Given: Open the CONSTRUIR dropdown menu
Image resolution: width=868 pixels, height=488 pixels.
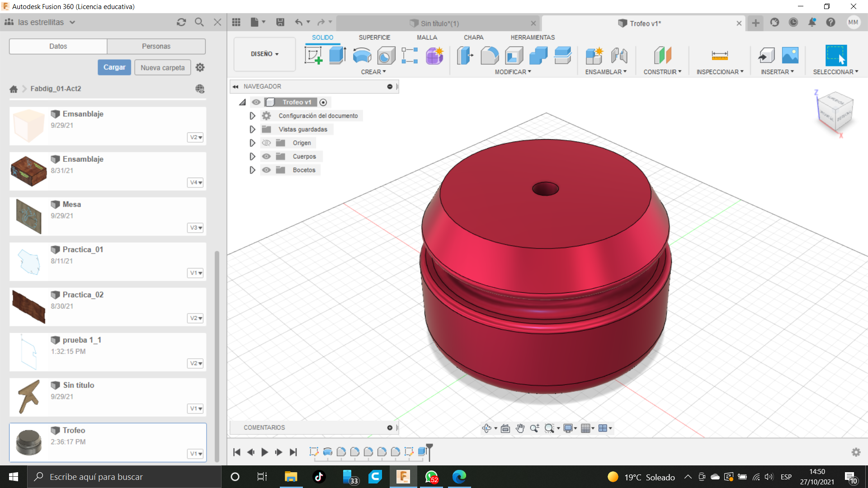Looking at the screenshot, I should click(662, 72).
